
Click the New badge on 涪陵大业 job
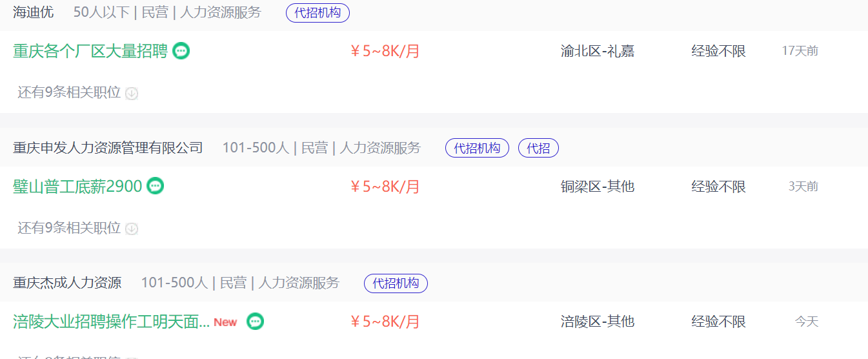pos(225,322)
